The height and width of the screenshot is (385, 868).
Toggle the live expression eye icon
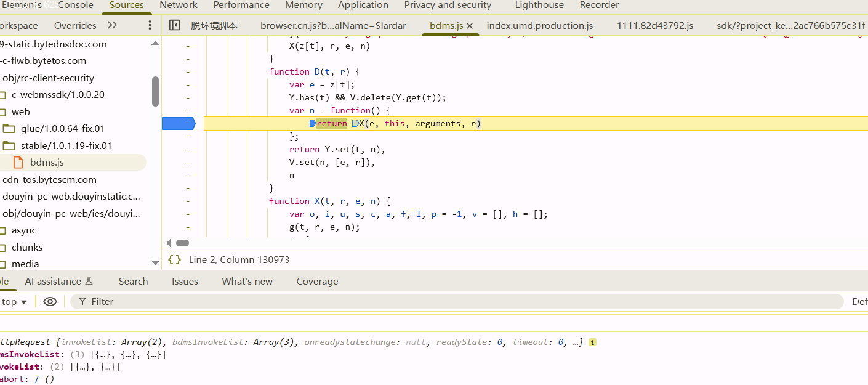50,301
